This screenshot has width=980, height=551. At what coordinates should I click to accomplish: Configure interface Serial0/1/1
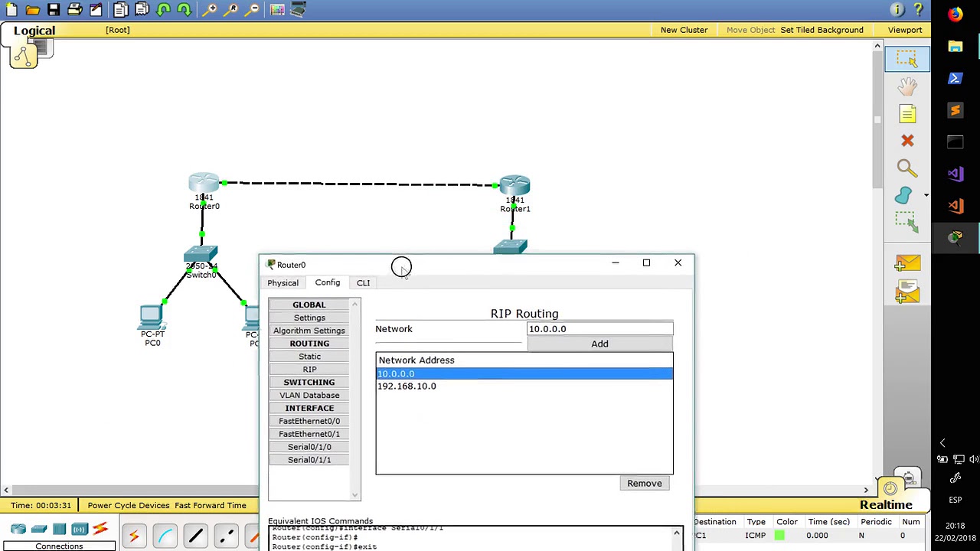(x=309, y=460)
